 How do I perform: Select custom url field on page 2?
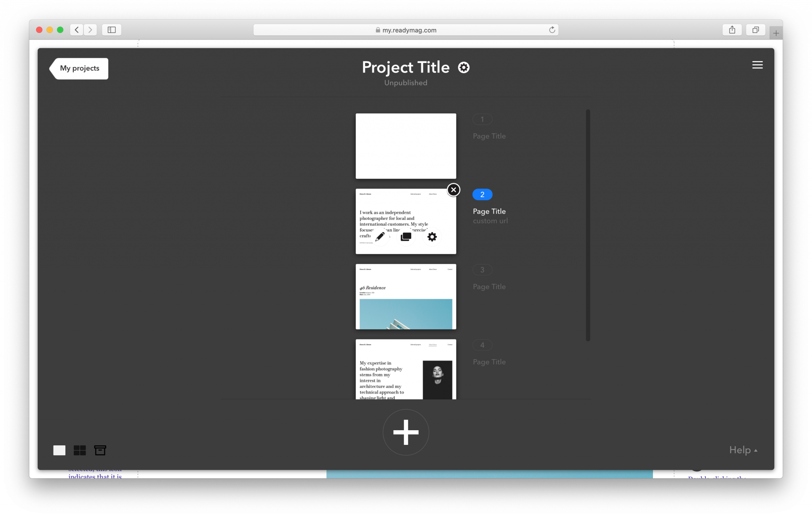(x=490, y=221)
